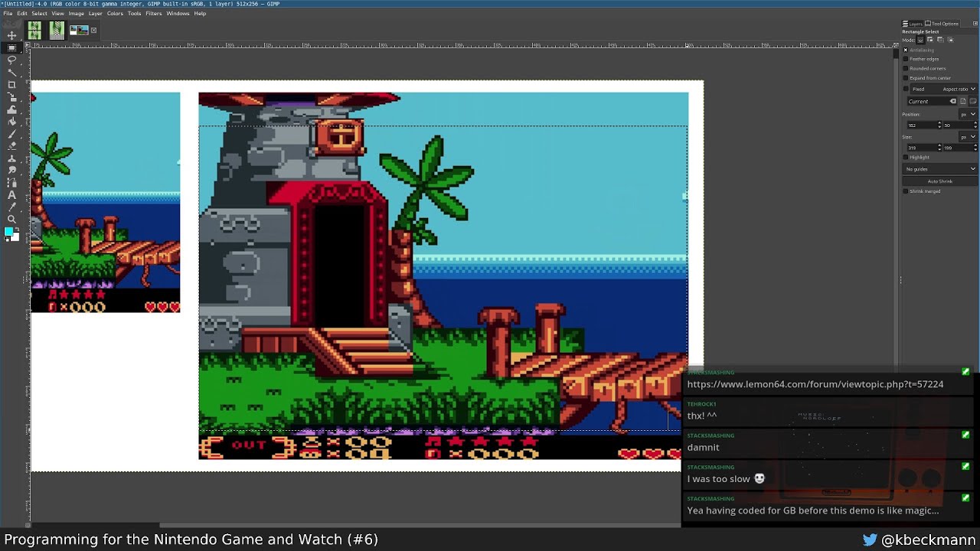The width and height of the screenshot is (980, 551).
Task: Open the lemon64 forum link in chat
Action: pos(815,384)
